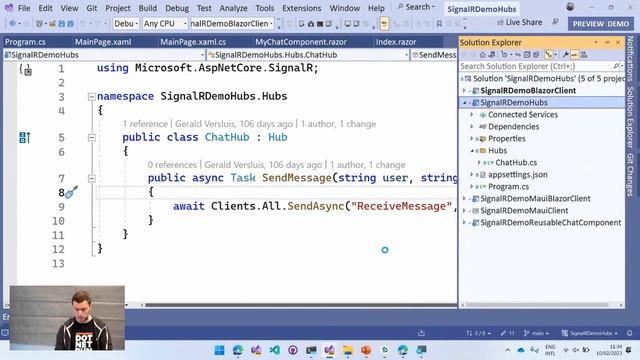The image size is (640, 360).
Task: Open the SignalRDemoHubs project navigation dropdown
Action: [x=104, y=55]
